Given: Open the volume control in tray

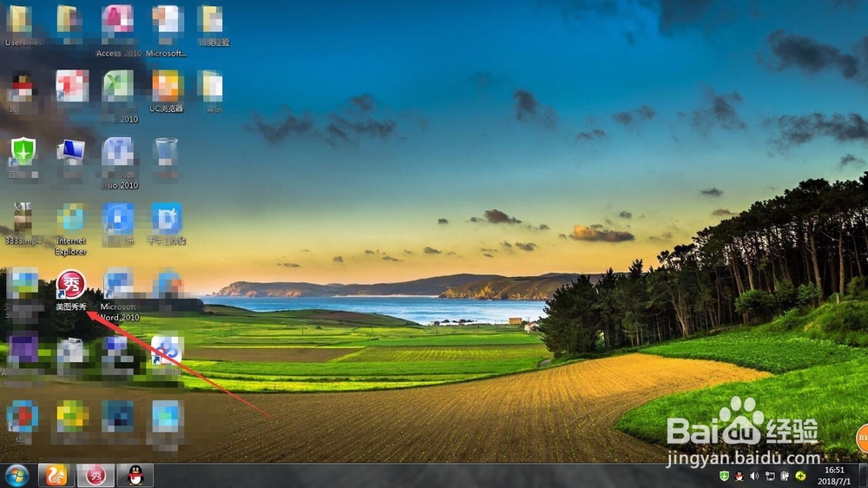Looking at the screenshot, I should point(754,476).
